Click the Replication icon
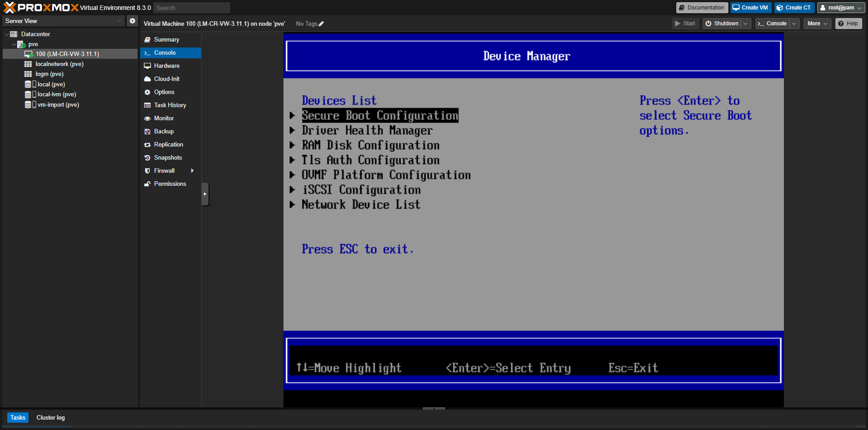Viewport: 868px width, 430px height. pos(147,144)
